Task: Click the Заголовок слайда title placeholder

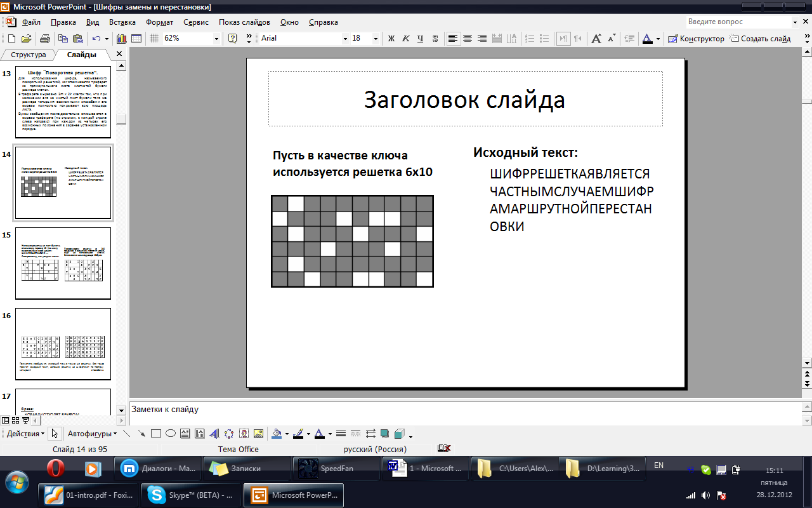Action: tap(466, 99)
